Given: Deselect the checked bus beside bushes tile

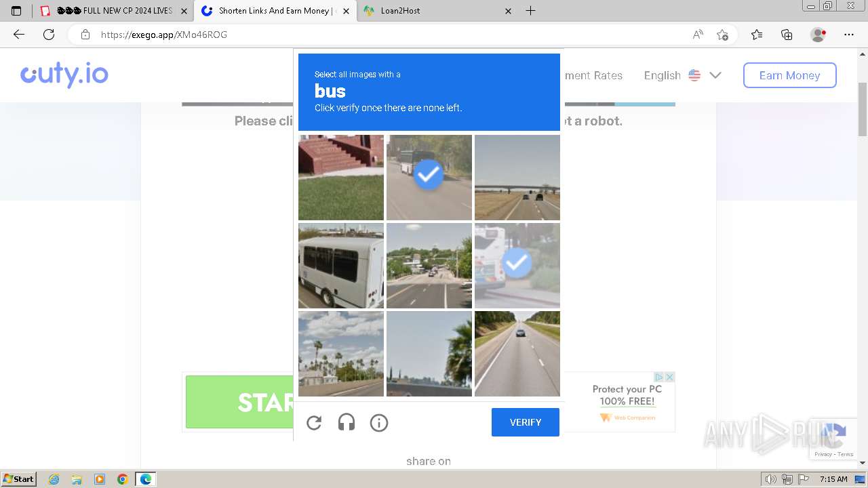Looking at the screenshot, I should click(517, 266).
